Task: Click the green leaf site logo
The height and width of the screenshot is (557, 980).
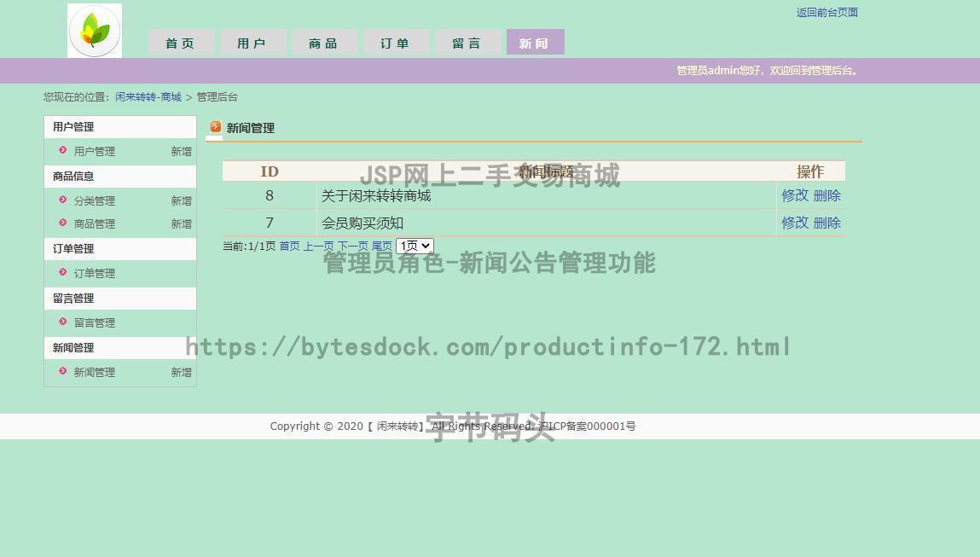Action: click(x=94, y=30)
